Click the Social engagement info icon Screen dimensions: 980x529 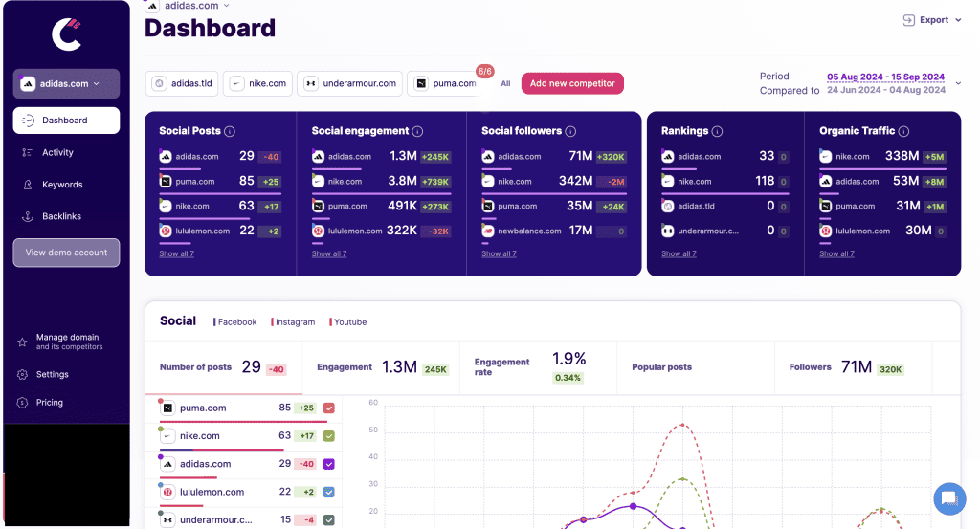pyautogui.click(x=417, y=131)
